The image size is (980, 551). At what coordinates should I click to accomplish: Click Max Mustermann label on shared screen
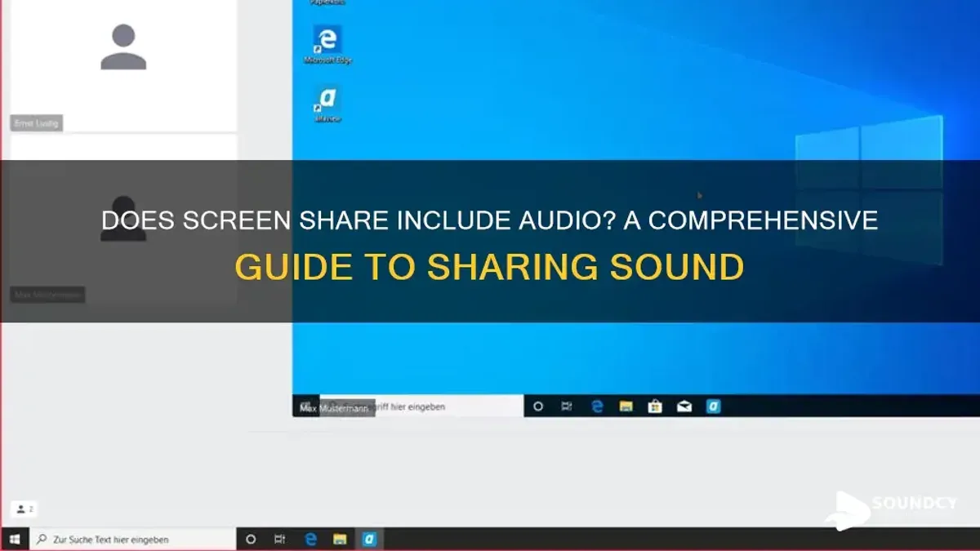[x=334, y=407]
